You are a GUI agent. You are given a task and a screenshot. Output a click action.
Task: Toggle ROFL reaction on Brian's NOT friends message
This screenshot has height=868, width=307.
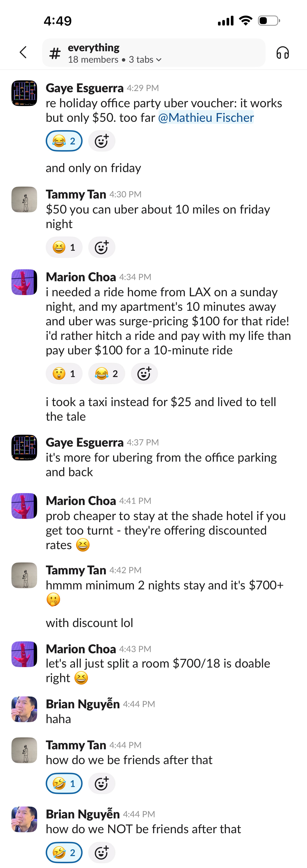click(64, 853)
